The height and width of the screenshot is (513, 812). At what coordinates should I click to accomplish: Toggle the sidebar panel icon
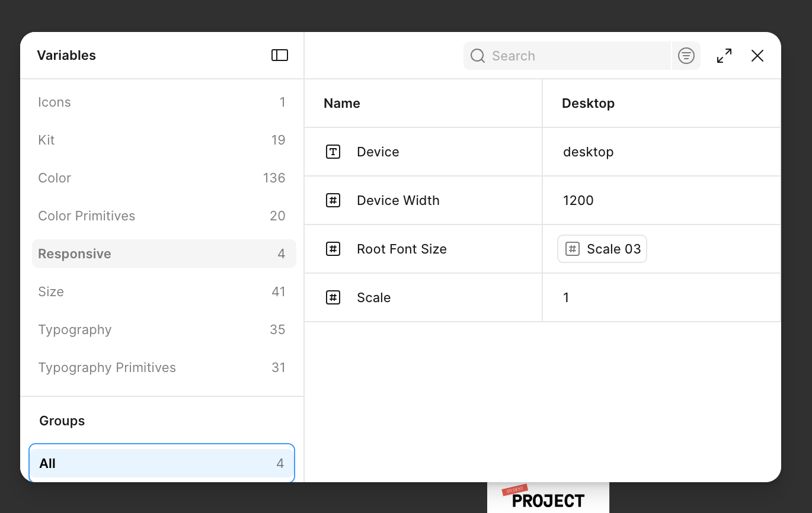pyautogui.click(x=280, y=55)
